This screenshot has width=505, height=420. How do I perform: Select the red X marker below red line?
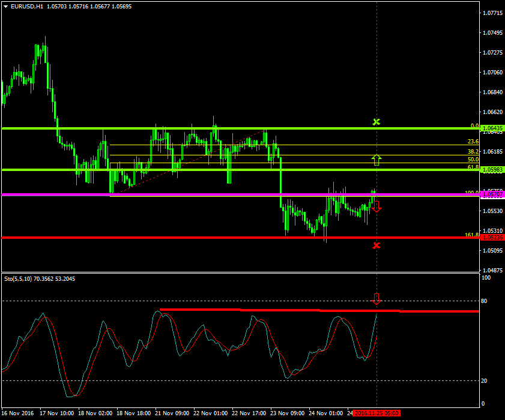click(x=376, y=245)
